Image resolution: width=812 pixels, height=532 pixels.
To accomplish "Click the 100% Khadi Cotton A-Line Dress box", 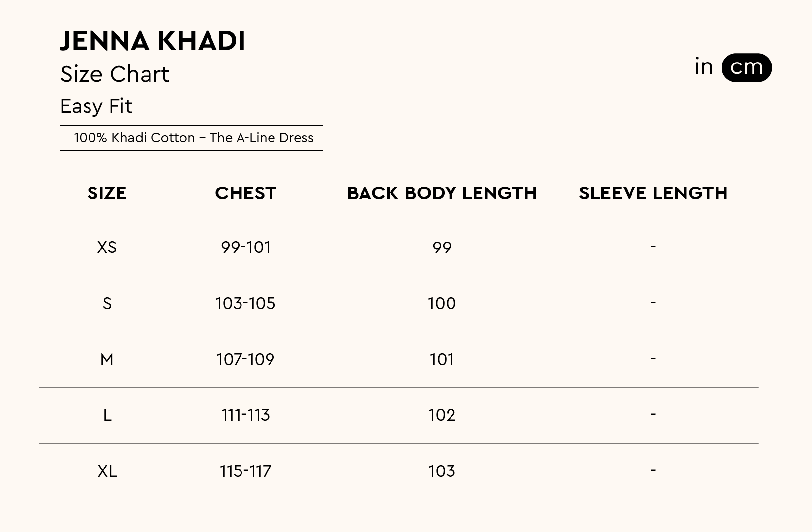I will 191,138.
